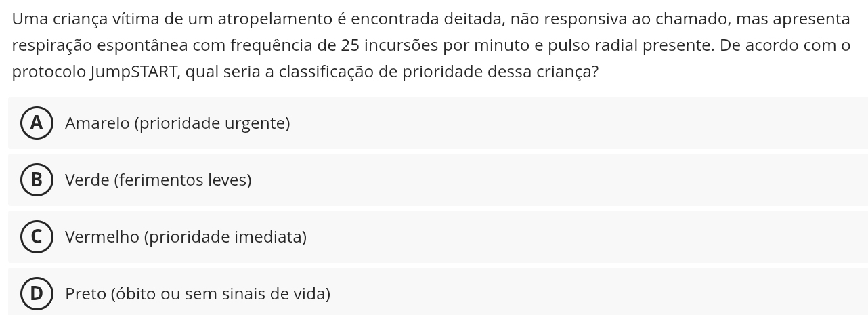Select the circled letter A option
868x315 pixels.
(x=37, y=123)
